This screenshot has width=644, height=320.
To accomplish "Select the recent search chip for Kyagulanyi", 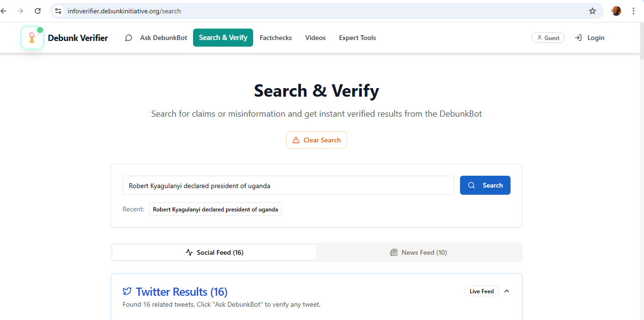I will [215, 210].
